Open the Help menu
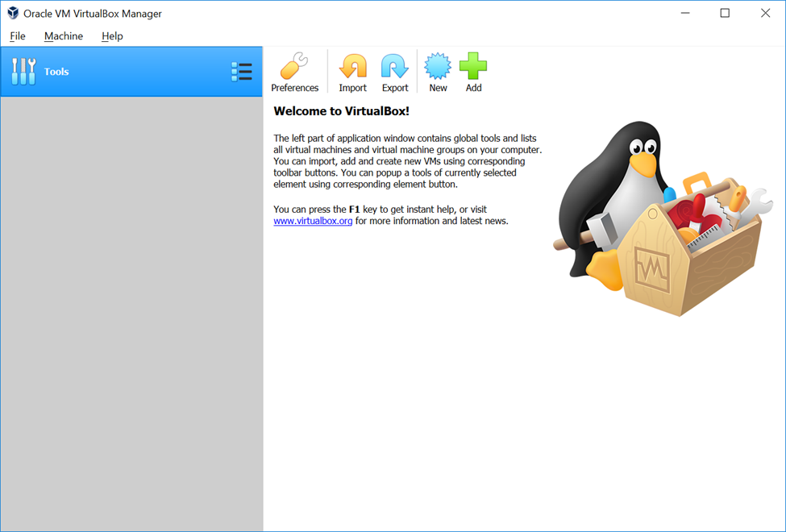The width and height of the screenshot is (786, 532). [x=112, y=35]
